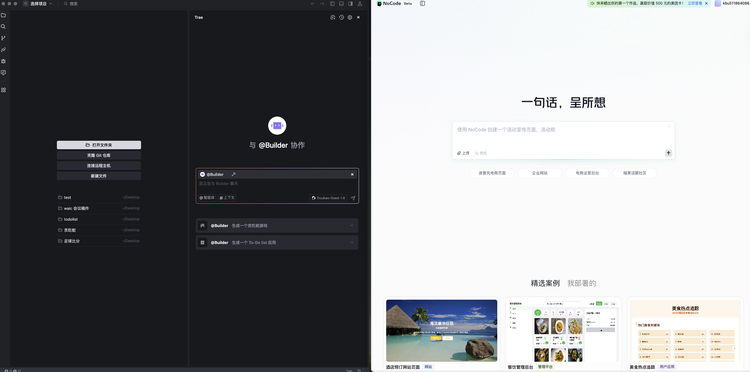Toggle the left sidebar layout icon in Trae

click(332, 3)
